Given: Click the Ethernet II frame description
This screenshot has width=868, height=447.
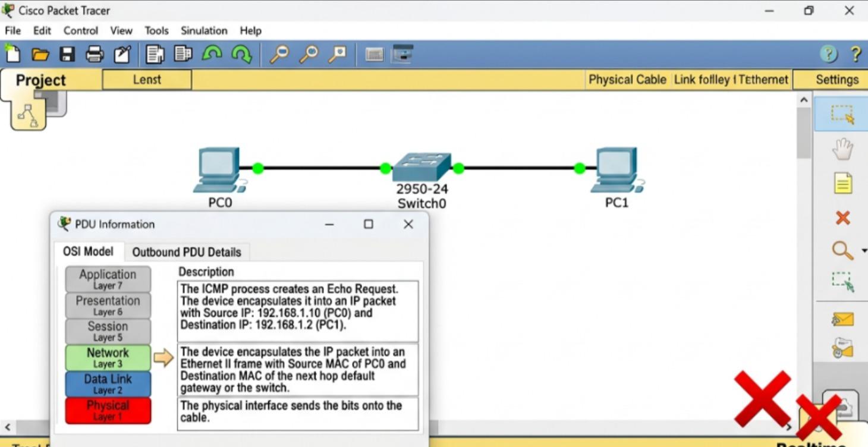Looking at the screenshot, I should point(297,370).
